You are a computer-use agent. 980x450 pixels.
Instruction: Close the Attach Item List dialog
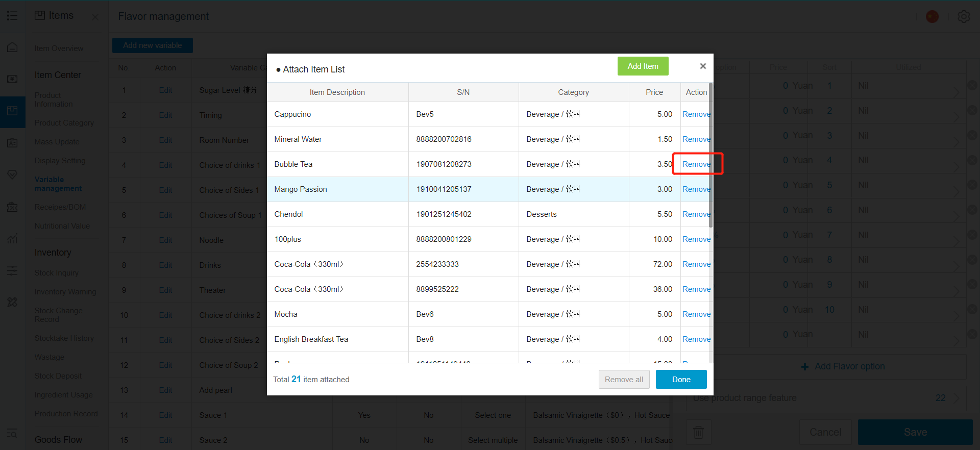click(x=703, y=66)
